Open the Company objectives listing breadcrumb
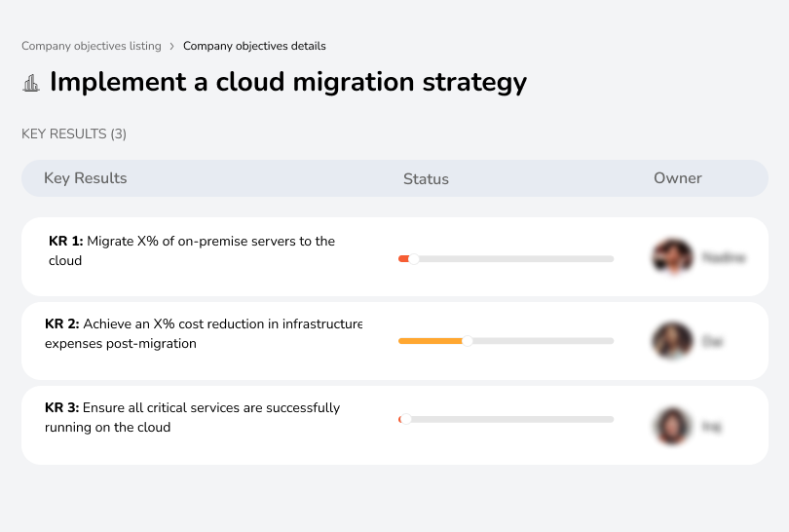Viewport: 789px width, 532px height. (92, 46)
